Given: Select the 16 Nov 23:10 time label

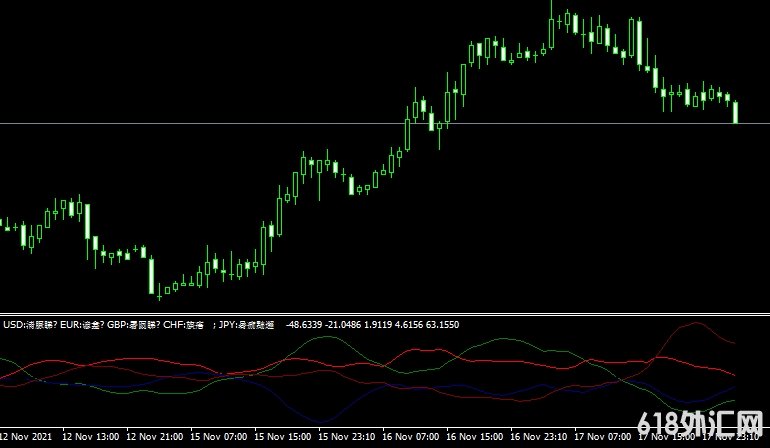Looking at the screenshot, I should (539, 437).
